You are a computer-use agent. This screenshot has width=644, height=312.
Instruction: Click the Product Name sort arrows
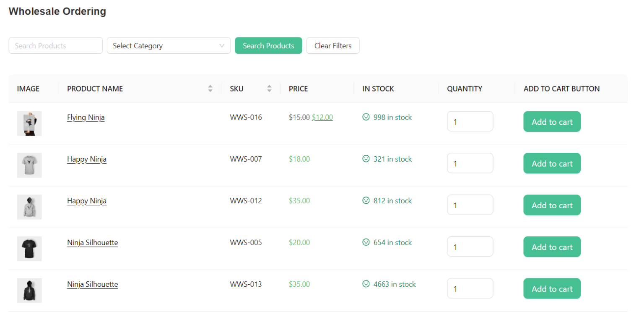(210, 89)
